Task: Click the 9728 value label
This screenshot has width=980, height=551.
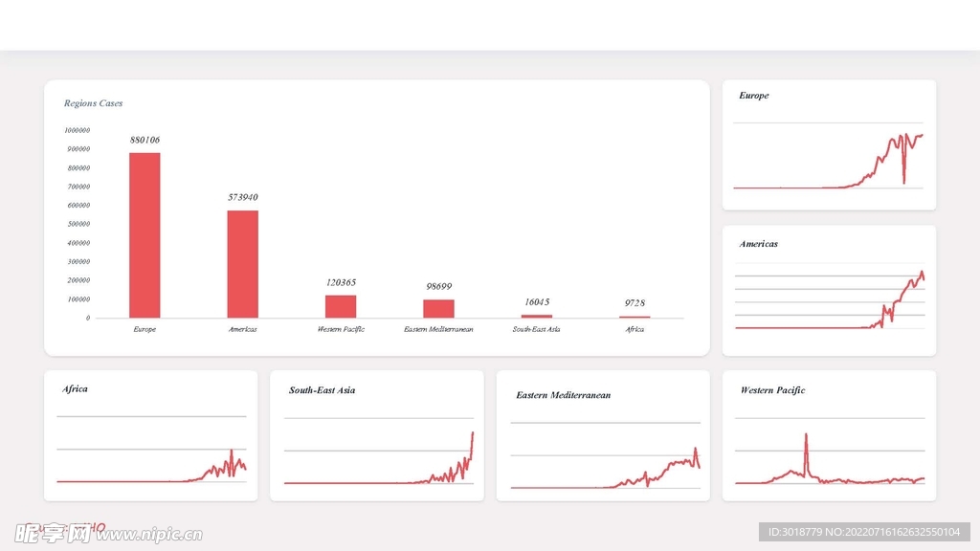Action: tap(635, 303)
